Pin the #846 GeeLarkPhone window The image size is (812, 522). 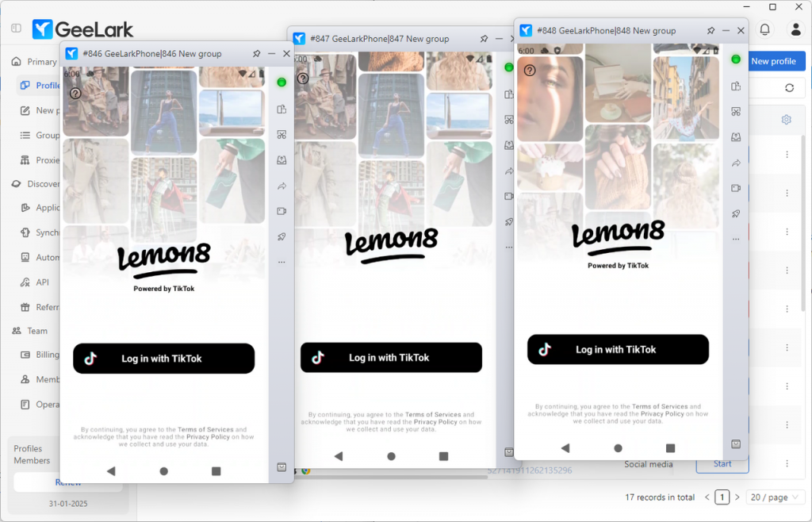pos(256,53)
